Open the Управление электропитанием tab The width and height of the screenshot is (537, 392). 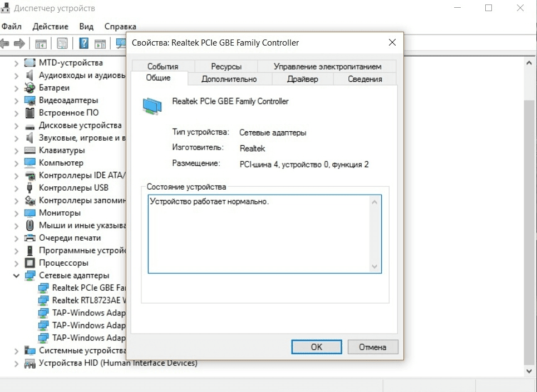pos(327,66)
